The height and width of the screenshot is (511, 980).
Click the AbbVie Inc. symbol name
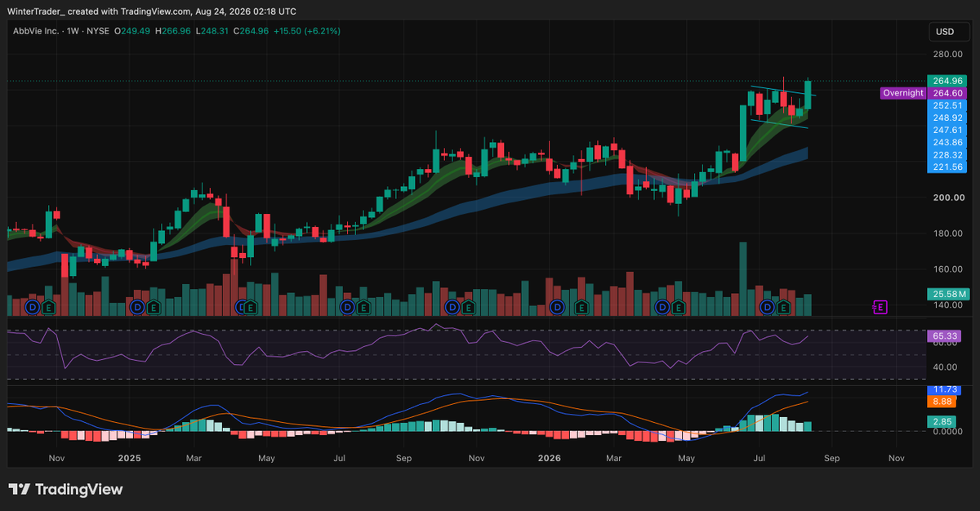point(34,31)
